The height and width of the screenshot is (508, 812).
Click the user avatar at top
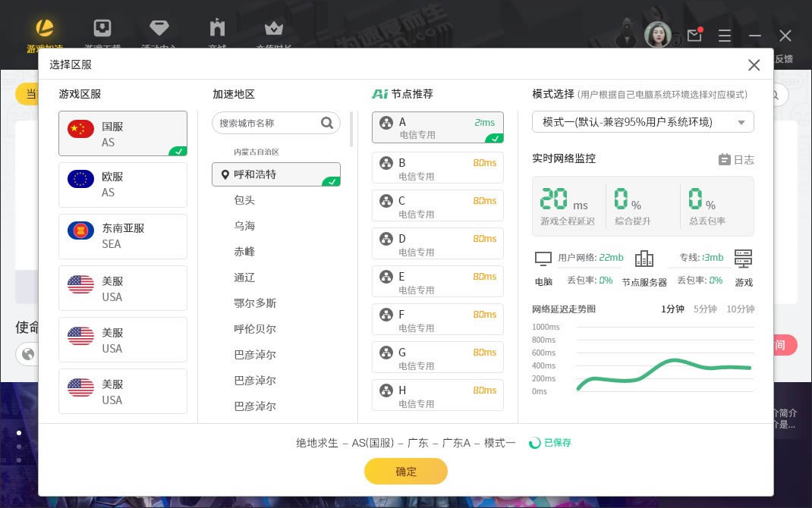click(x=657, y=35)
